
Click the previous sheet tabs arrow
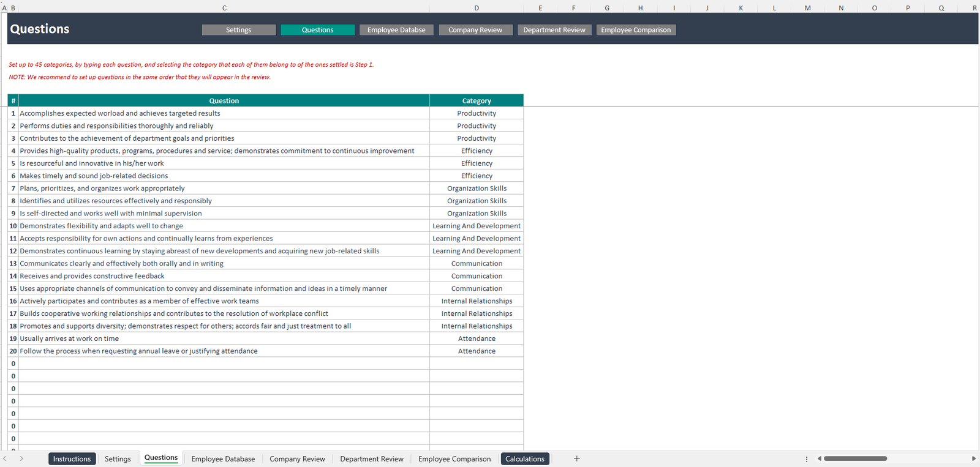coord(5,458)
